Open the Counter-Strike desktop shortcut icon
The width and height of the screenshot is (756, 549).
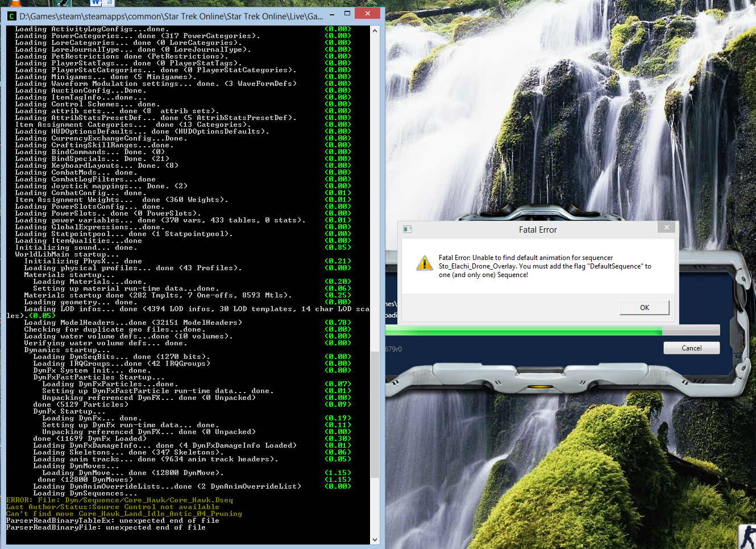[747, 536]
